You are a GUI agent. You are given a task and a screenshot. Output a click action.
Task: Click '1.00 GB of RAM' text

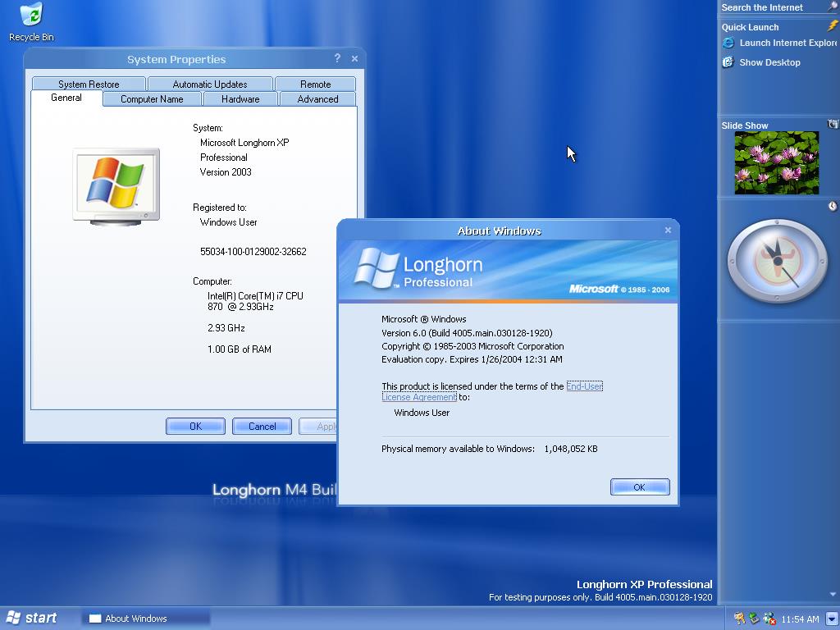[240, 349]
